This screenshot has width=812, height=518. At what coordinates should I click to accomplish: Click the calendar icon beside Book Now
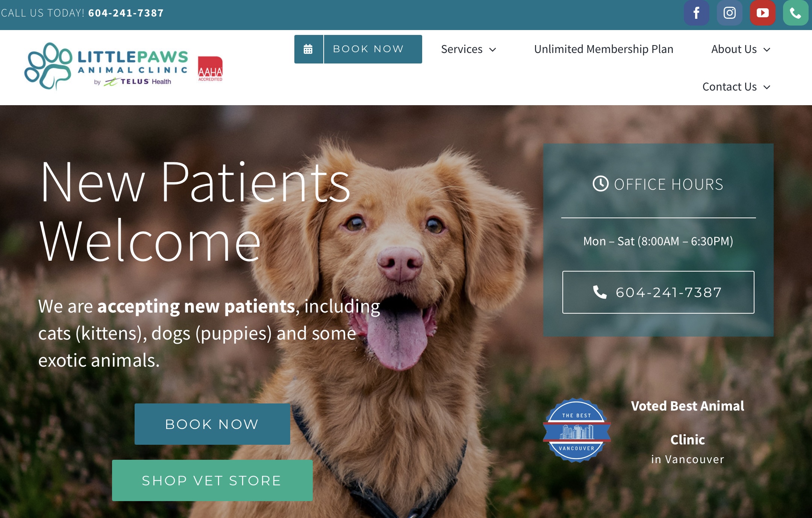click(x=308, y=49)
